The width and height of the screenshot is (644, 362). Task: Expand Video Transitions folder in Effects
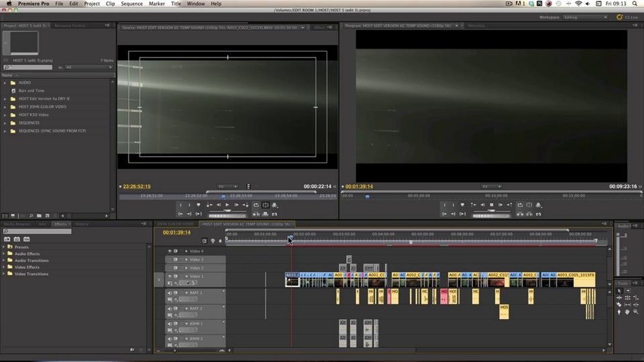pos(3,274)
